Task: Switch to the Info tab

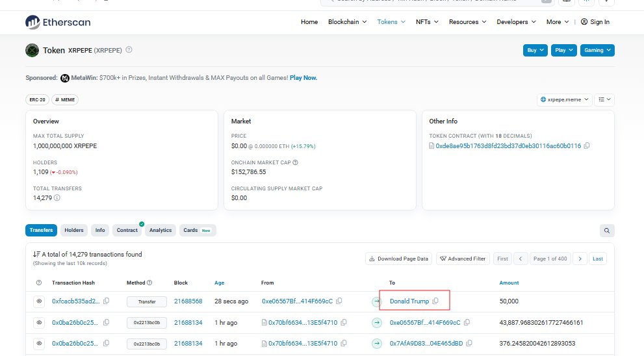Action: coord(100,231)
